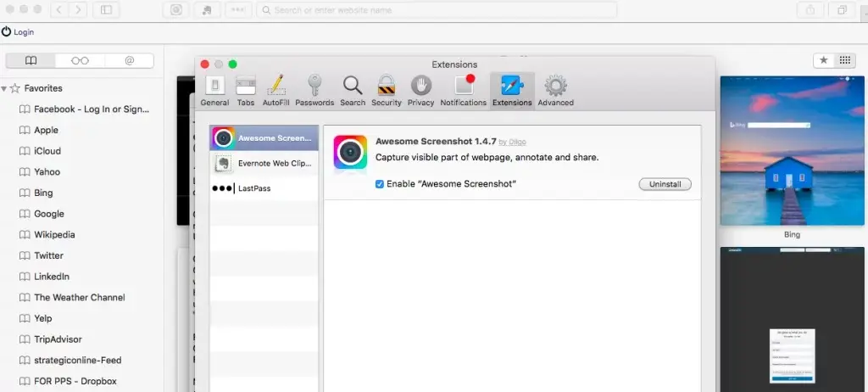Click the large Awesome Screenshot detail icon
This screenshot has height=392, width=868.
[x=350, y=152]
